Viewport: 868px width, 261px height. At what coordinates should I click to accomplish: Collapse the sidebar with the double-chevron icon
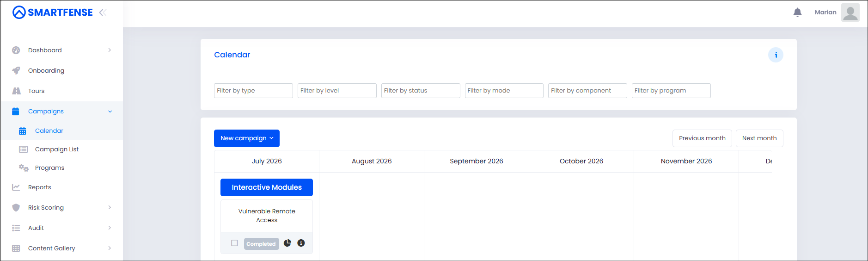[103, 12]
